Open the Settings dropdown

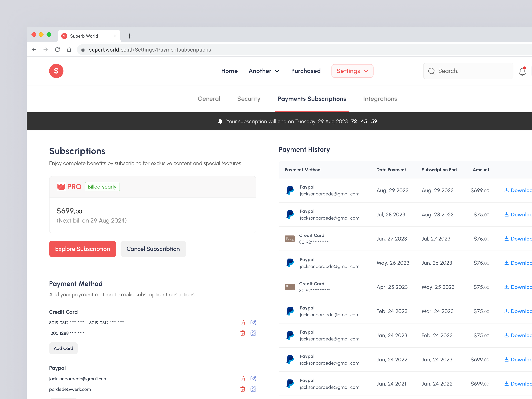pyautogui.click(x=352, y=71)
